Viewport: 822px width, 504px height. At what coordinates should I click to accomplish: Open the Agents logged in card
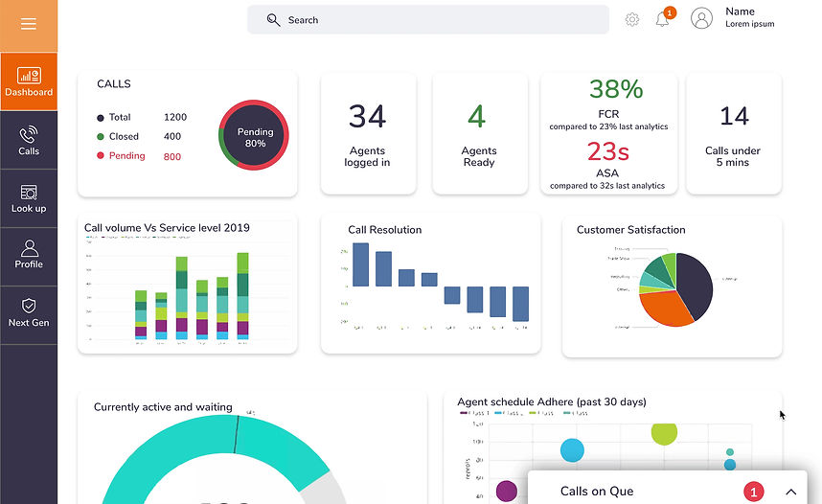[368, 134]
